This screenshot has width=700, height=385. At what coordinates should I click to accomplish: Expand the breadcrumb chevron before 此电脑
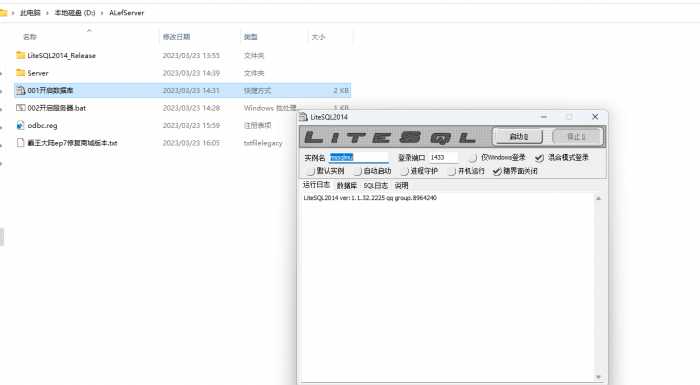tap(13, 13)
